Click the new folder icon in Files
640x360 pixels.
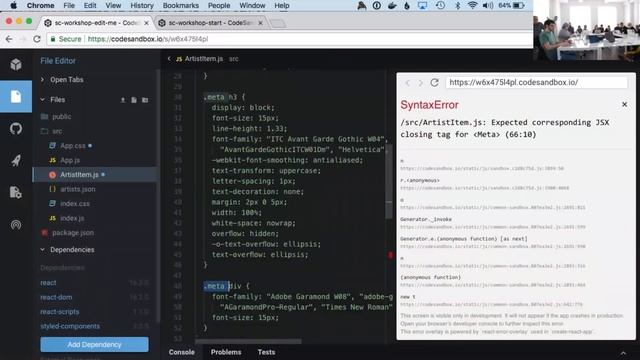(x=145, y=100)
